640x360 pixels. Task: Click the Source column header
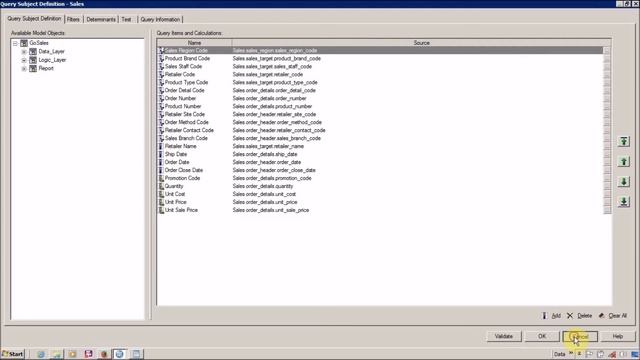click(x=421, y=43)
